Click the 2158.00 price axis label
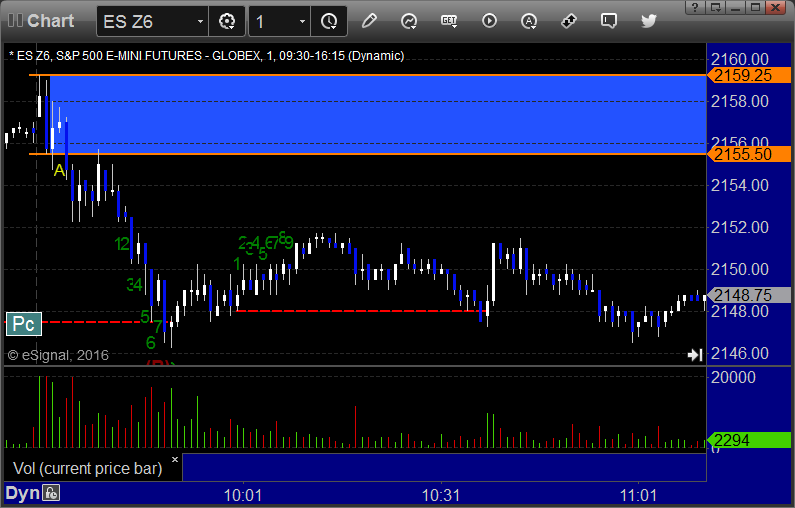 point(740,101)
